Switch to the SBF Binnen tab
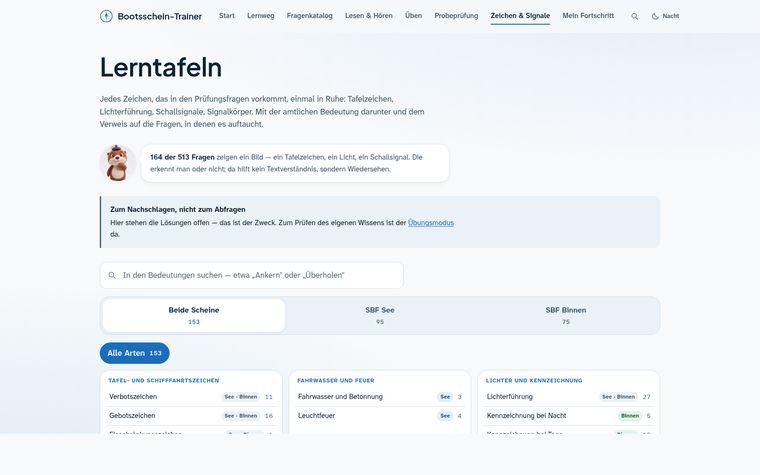Image resolution: width=760 pixels, height=475 pixels. (x=566, y=316)
